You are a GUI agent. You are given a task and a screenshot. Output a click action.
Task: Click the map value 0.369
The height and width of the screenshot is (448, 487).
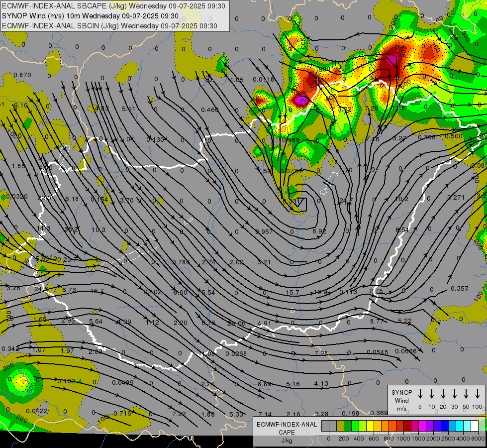coord(379,413)
